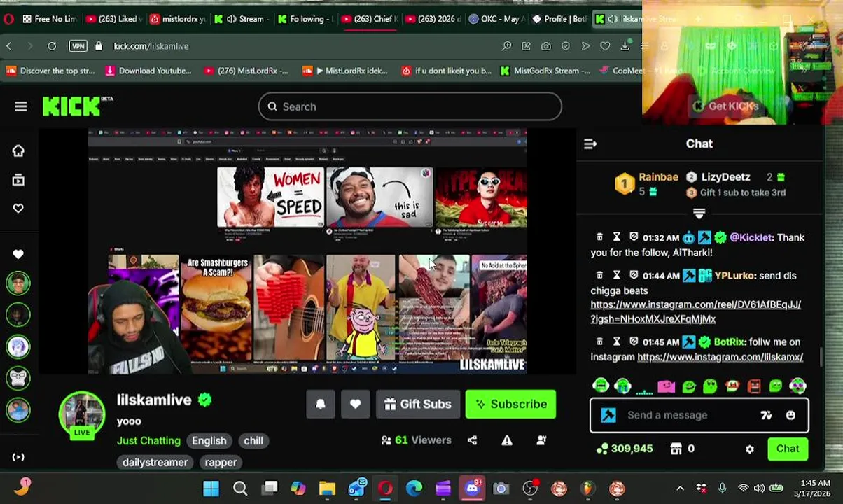The height and width of the screenshot is (504, 843).
Task: Select the rapper tag
Action: (x=221, y=462)
